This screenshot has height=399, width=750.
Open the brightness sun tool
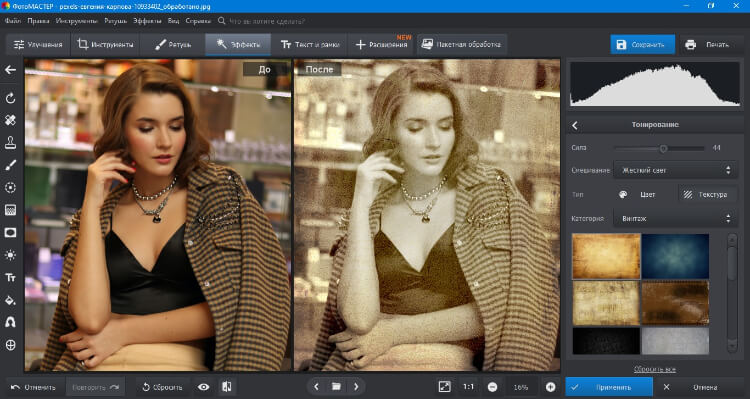(x=11, y=255)
